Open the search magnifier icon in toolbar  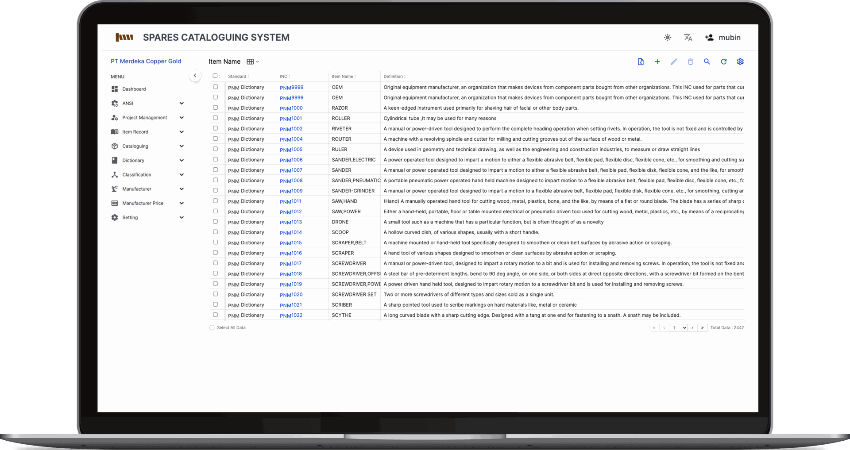706,62
